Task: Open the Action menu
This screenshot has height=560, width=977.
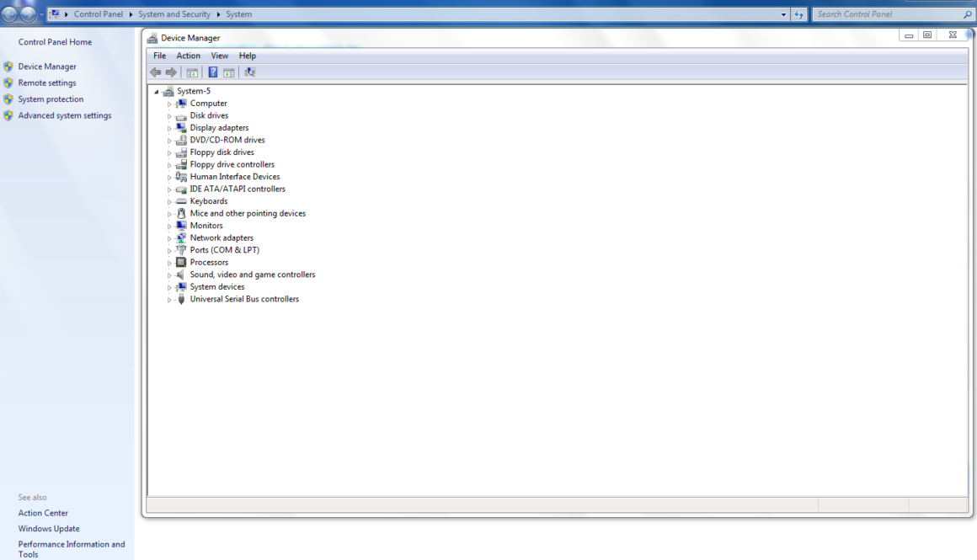Action: point(188,56)
